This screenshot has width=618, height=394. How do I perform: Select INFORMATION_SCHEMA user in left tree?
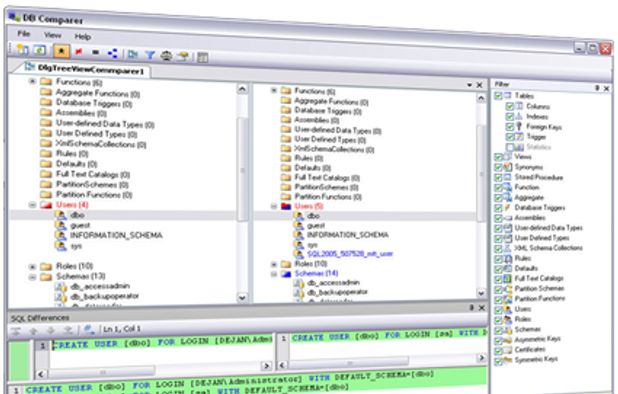click(x=116, y=235)
